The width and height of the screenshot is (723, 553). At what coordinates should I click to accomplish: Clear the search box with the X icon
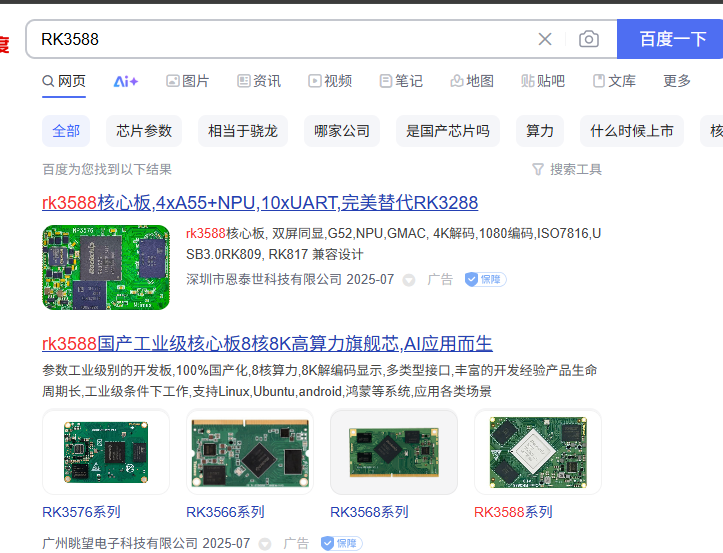tap(545, 39)
